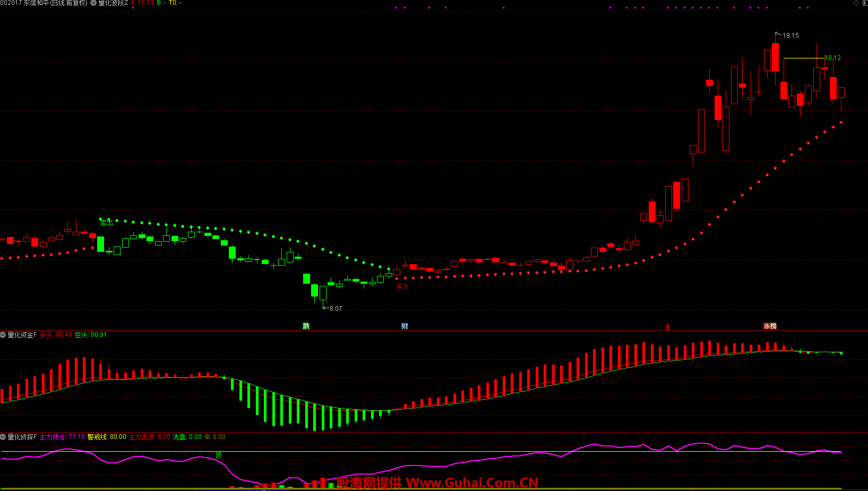Click the stock title 002017 东信和平
The height and width of the screenshot is (491, 868).
click(25, 3)
